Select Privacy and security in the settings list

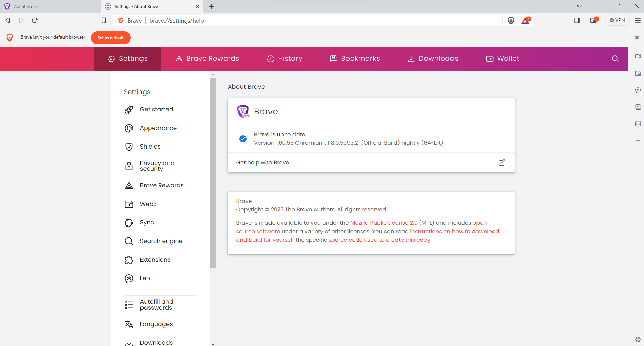(x=157, y=166)
